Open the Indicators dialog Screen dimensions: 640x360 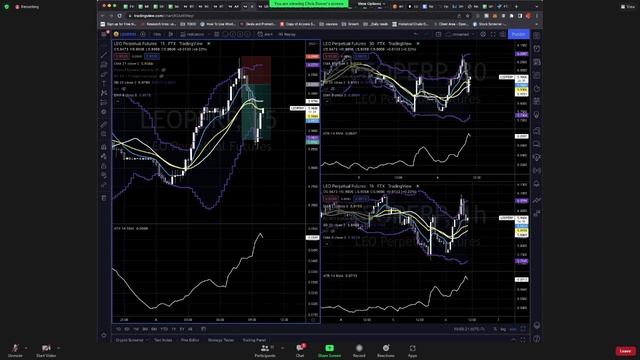[x=193, y=34]
